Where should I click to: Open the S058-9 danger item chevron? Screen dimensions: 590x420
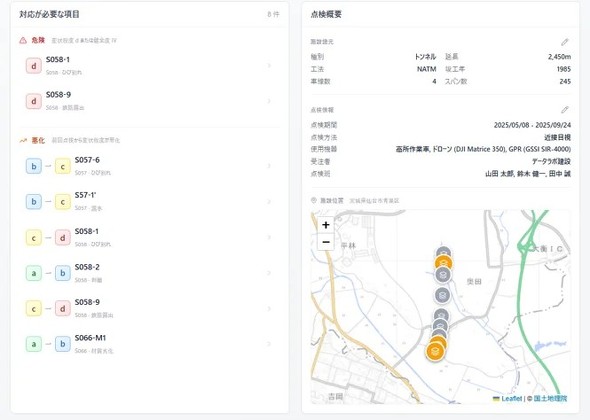(269, 101)
